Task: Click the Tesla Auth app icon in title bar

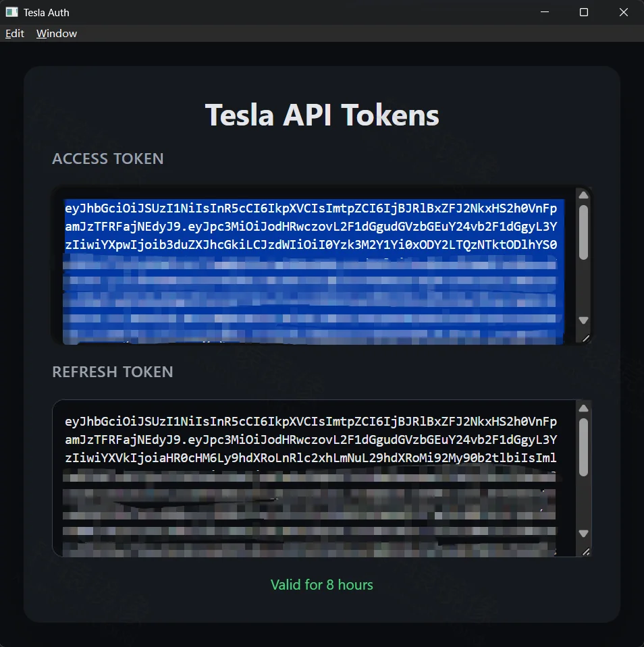Action: (x=11, y=12)
